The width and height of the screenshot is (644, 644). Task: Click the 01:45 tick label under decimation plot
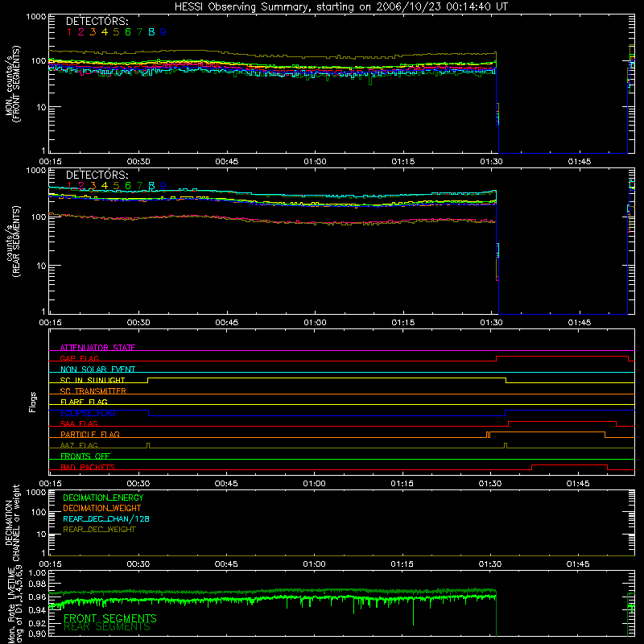point(578,564)
